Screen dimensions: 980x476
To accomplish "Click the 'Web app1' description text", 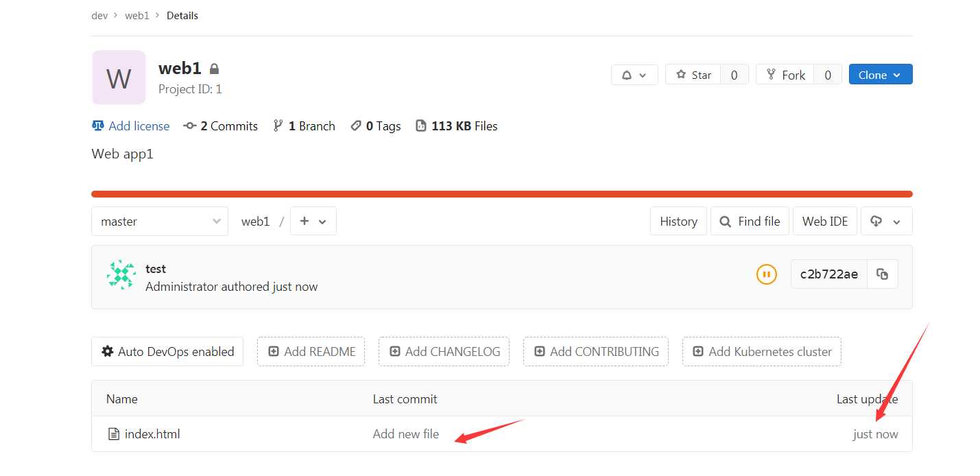I will click(123, 154).
